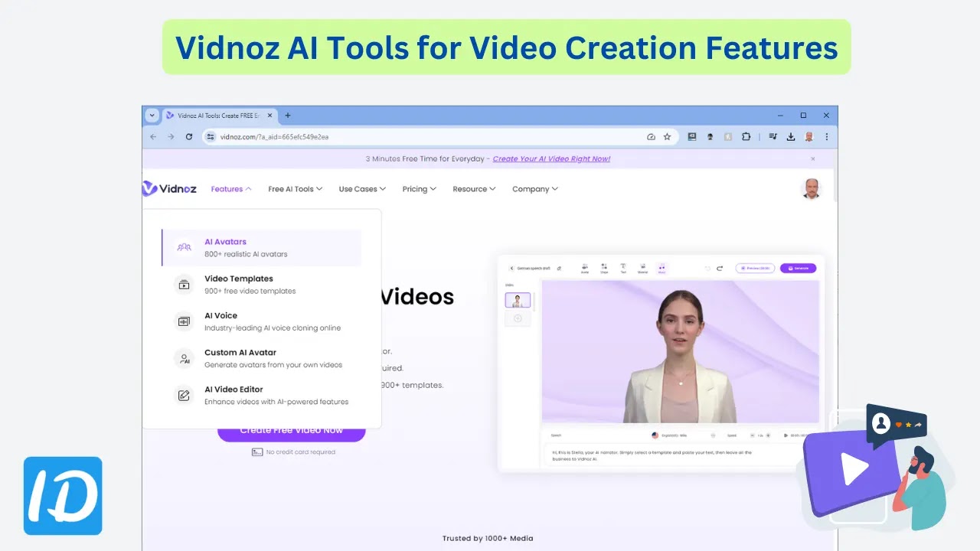Open browser downloads icon

tap(791, 137)
